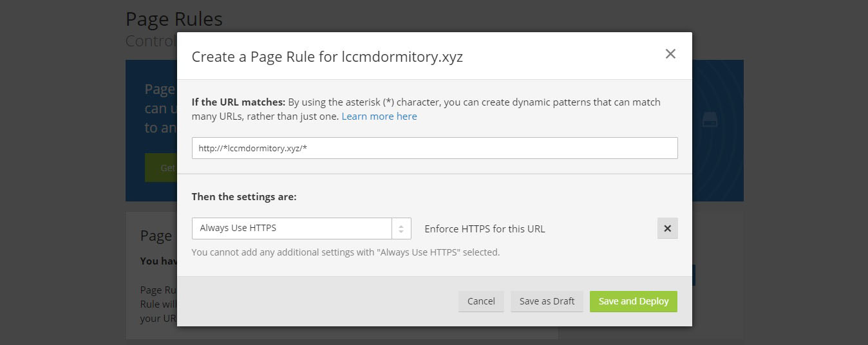Click the dialog title mentioning lccmdormitory.xyz
Viewport: 868px width, 345px height.
coord(327,57)
